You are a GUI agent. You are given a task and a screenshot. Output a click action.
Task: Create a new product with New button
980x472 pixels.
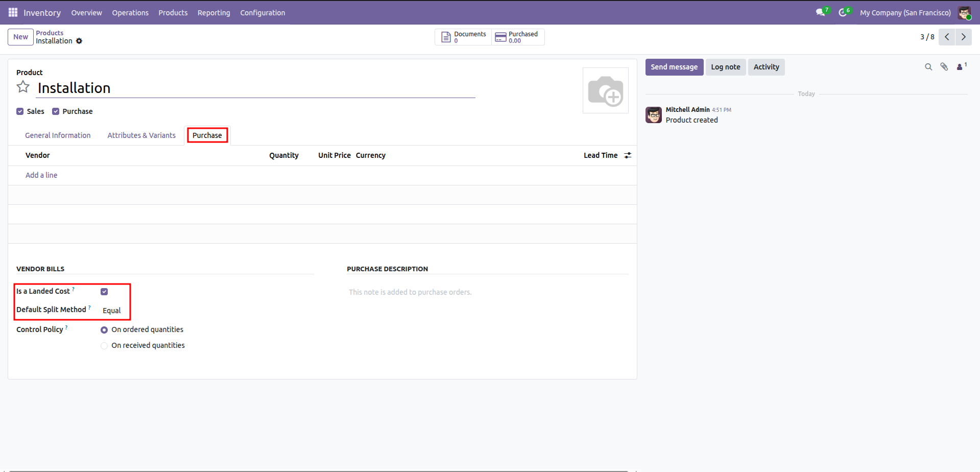tap(20, 37)
